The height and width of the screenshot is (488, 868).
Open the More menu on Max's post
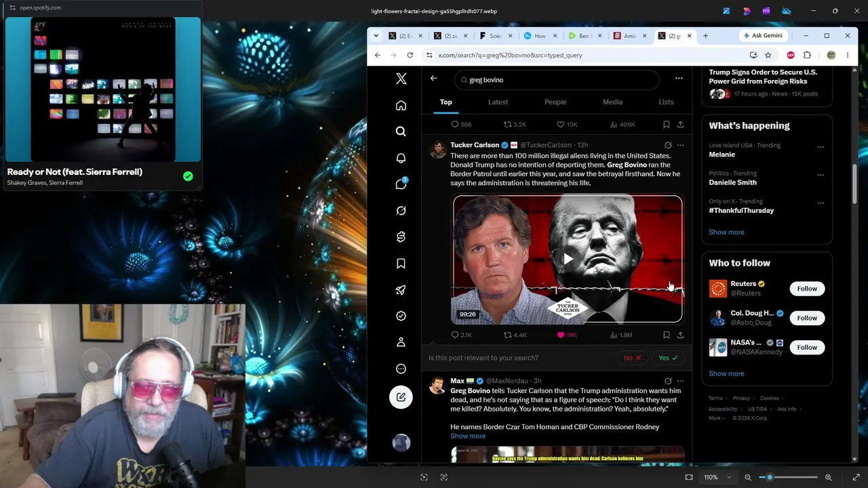[680, 381]
